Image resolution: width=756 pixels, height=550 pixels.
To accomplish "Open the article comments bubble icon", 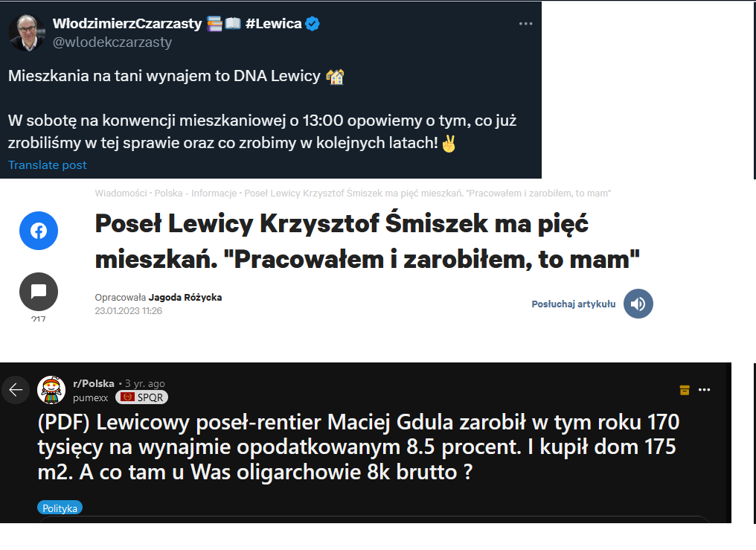I will [38, 292].
